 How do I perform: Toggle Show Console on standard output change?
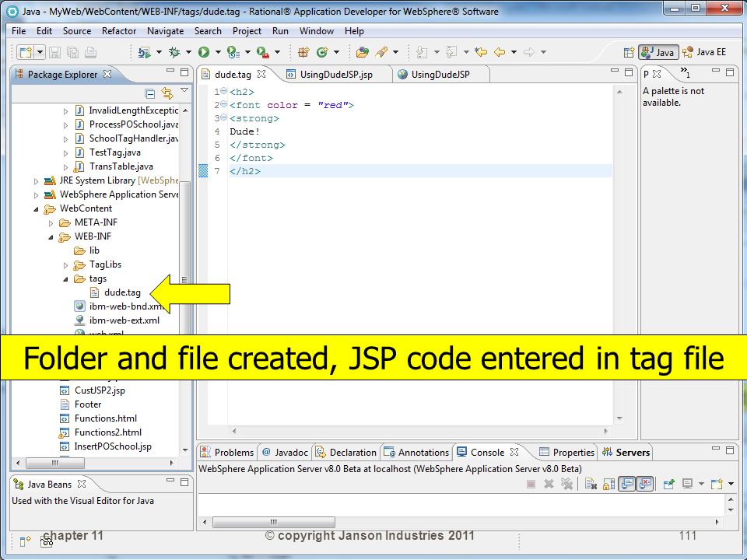[x=627, y=485]
